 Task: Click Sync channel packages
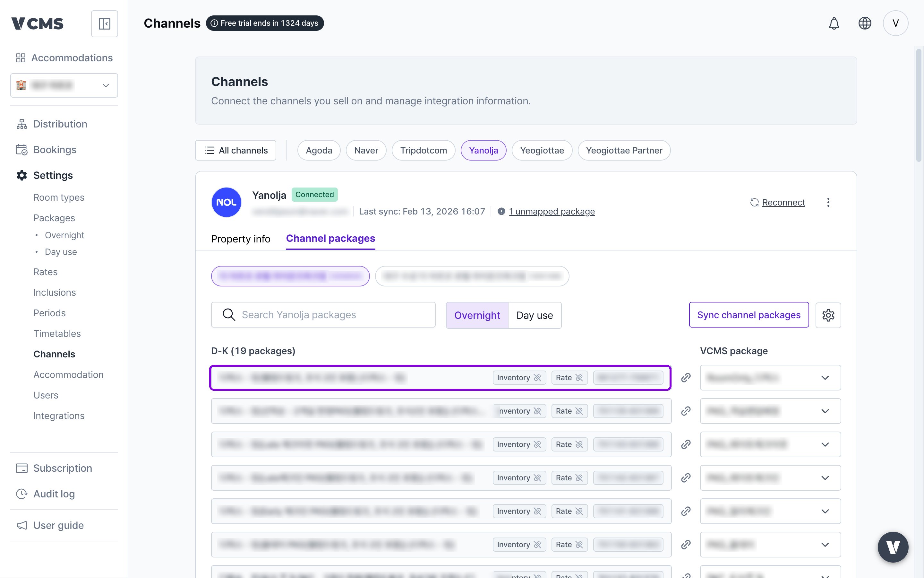749,315
